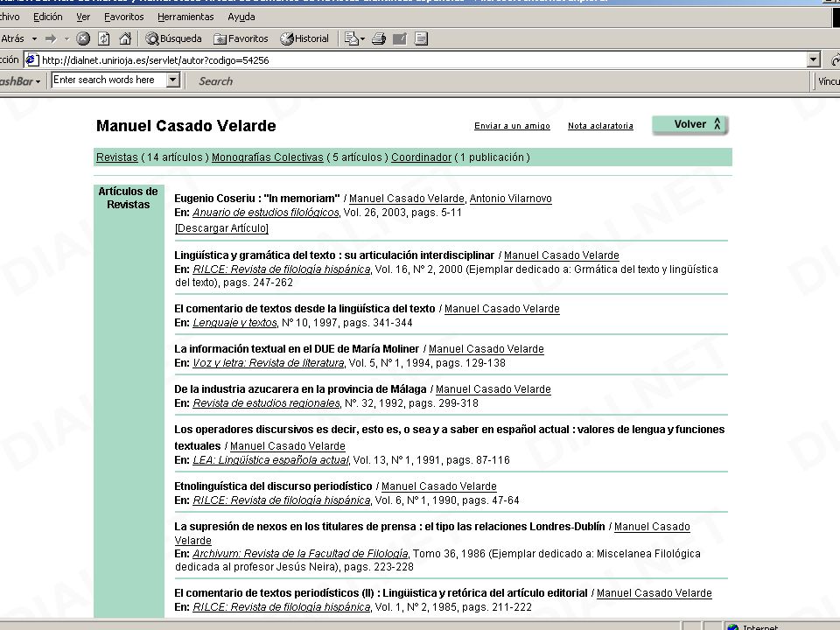Go forward with the Forward arrow

[x=51, y=38]
